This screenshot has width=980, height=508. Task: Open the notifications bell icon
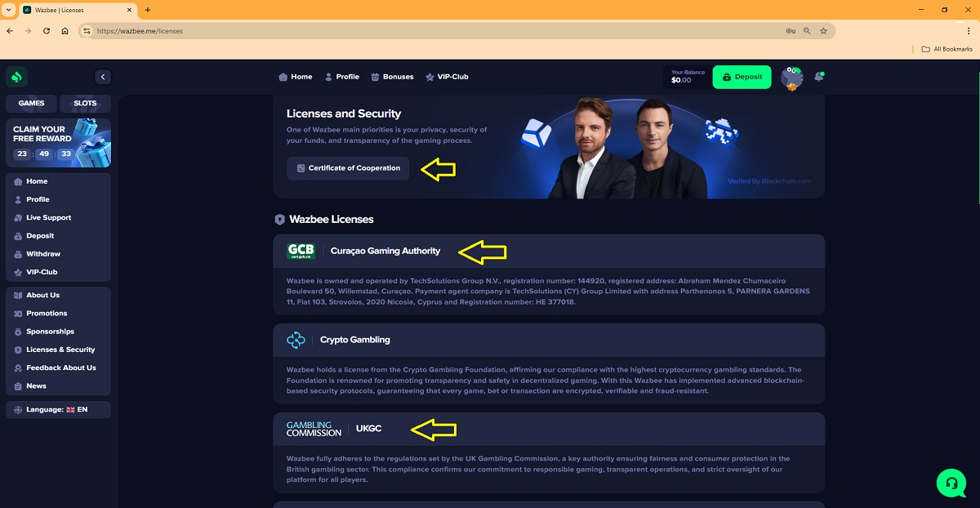[x=819, y=77]
